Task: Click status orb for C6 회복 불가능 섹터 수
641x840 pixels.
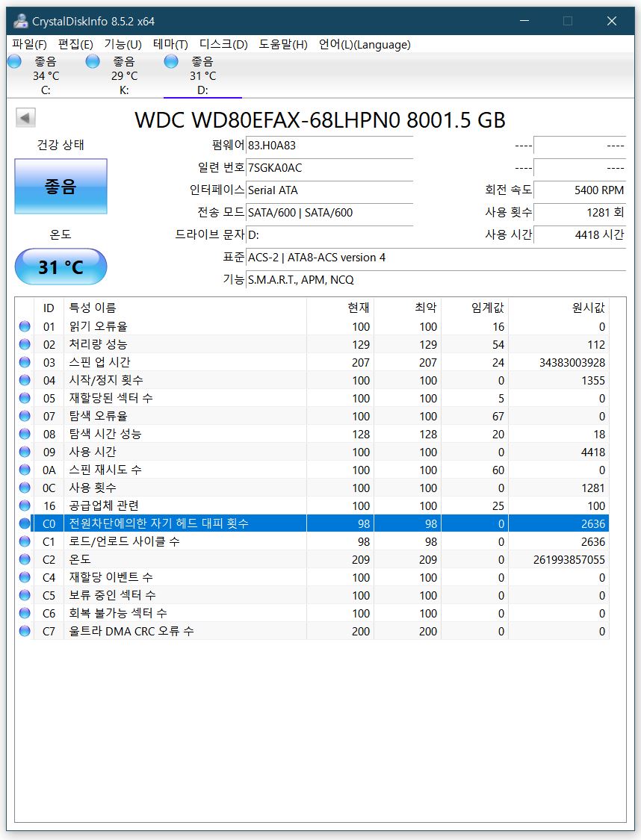Action: coord(25,613)
